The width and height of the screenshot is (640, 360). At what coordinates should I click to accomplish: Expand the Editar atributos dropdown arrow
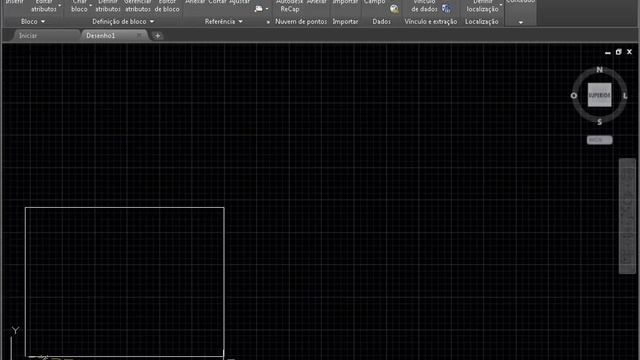60,6
